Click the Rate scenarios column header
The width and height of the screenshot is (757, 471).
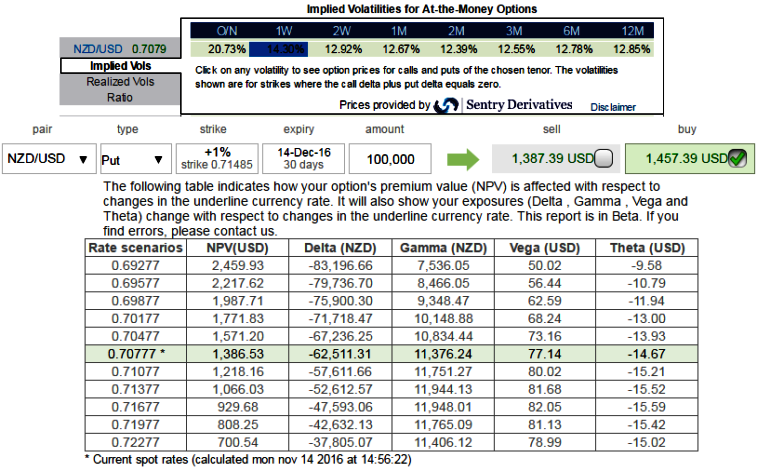pos(136,248)
